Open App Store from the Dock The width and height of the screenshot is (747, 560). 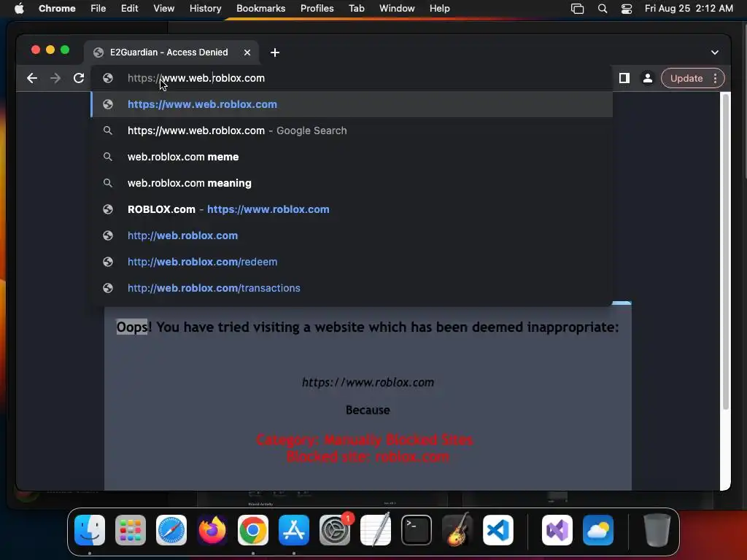coord(294,530)
